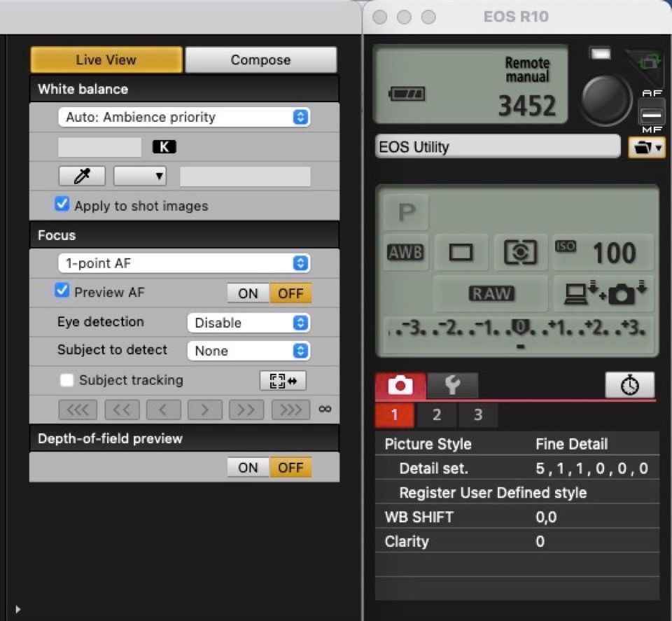Click the single right focus arrow button
672x621 pixels.
[205, 410]
